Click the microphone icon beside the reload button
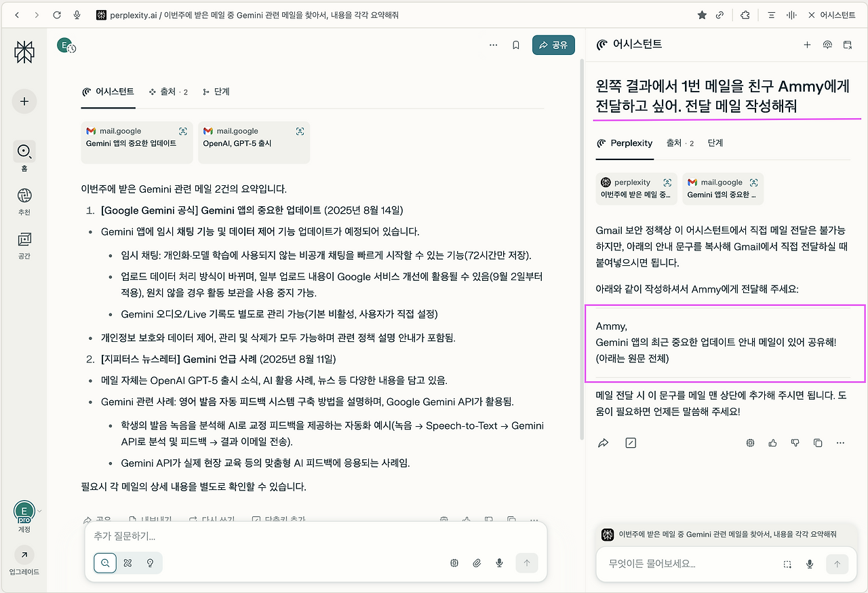 click(77, 15)
